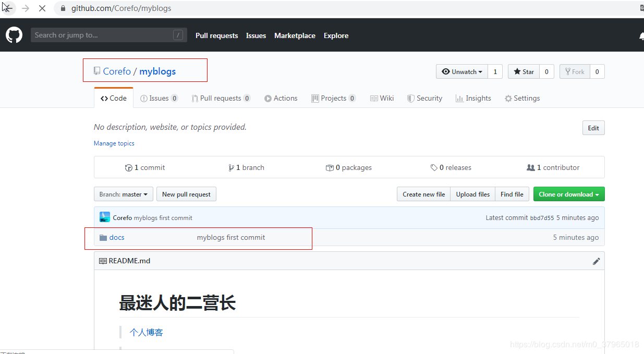The height and width of the screenshot is (354, 644).
Task: Click the package icon near 0 packages
Action: (330, 168)
